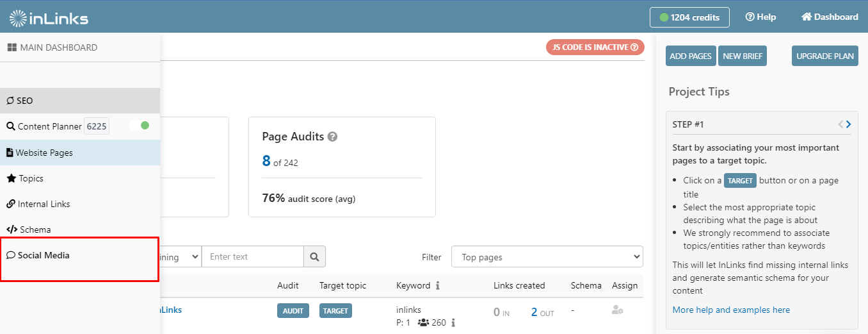Go to the next project tip
The image size is (868, 334).
pos(849,124)
